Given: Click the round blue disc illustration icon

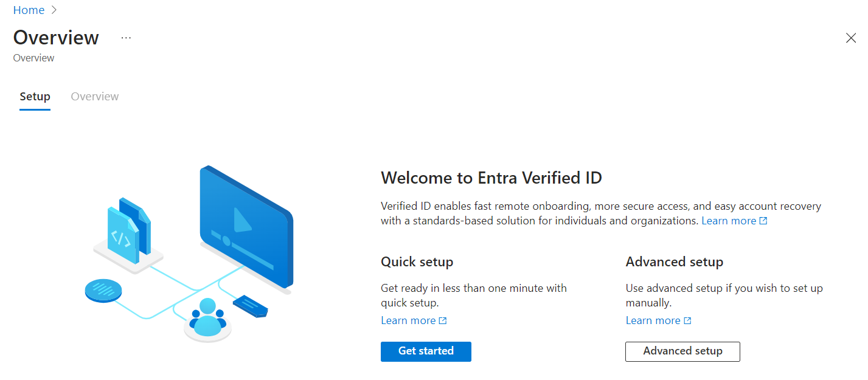Looking at the screenshot, I should pyautogui.click(x=103, y=290).
